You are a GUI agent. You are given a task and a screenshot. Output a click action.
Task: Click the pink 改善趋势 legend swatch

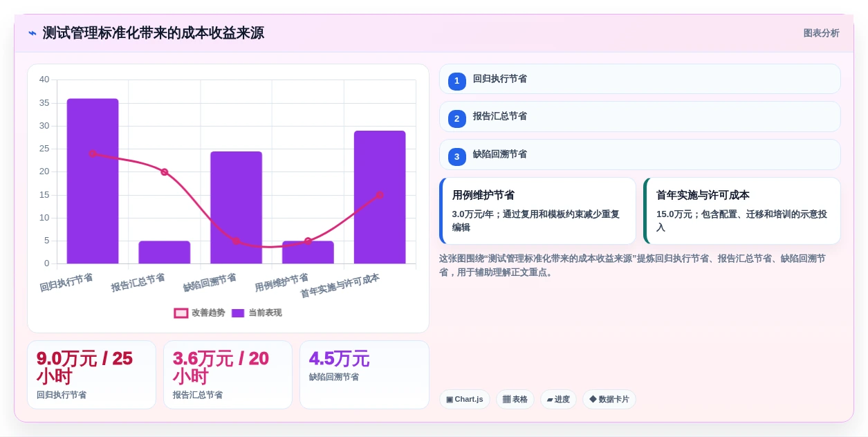pos(181,313)
